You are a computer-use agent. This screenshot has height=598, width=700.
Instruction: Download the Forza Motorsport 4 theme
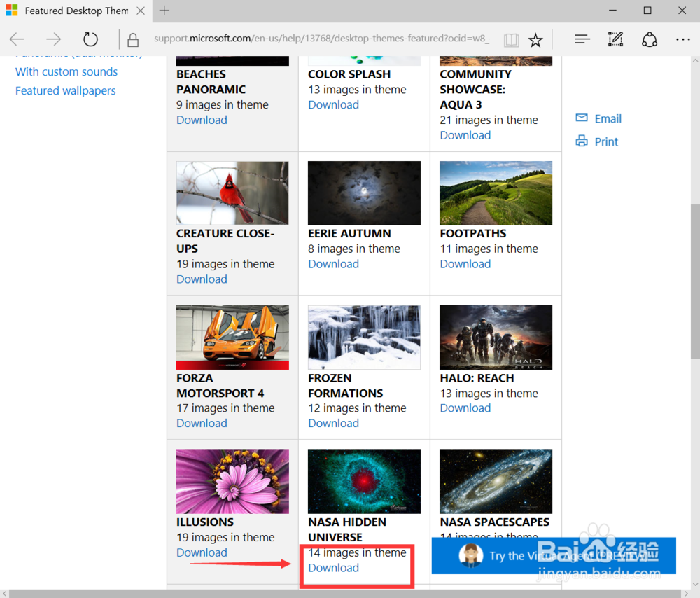point(202,423)
